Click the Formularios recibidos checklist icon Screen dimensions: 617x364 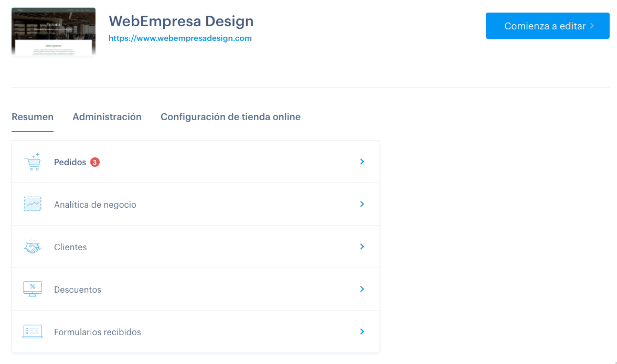tap(33, 331)
